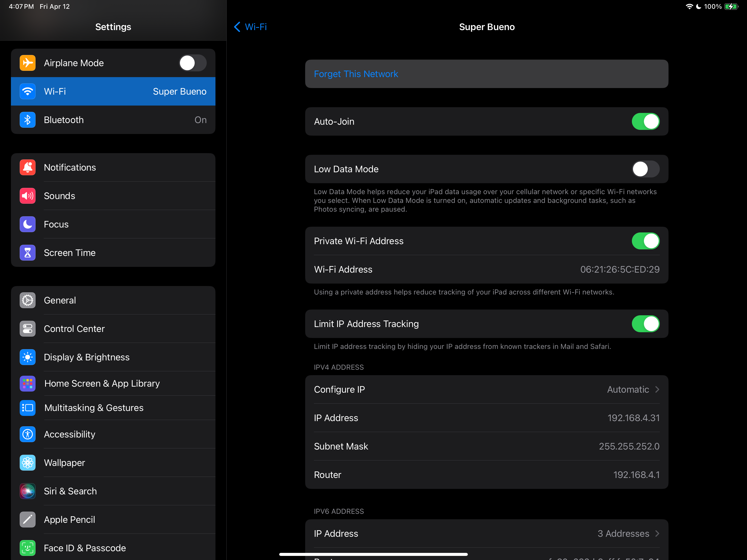Open Home Screen & App Library settings
This screenshot has width=747, height=560.
click(x=113, y=383)
